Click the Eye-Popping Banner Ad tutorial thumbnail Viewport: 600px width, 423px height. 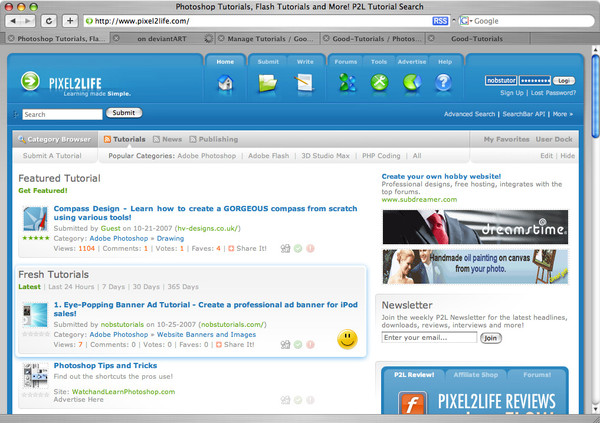[x=35, y=315]
